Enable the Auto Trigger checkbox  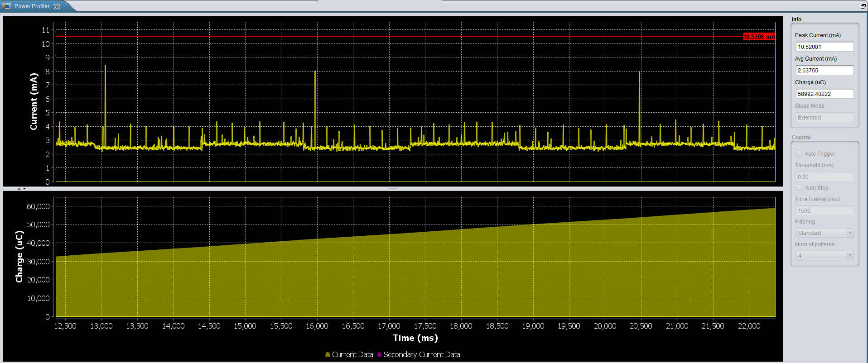click(799, 154)
